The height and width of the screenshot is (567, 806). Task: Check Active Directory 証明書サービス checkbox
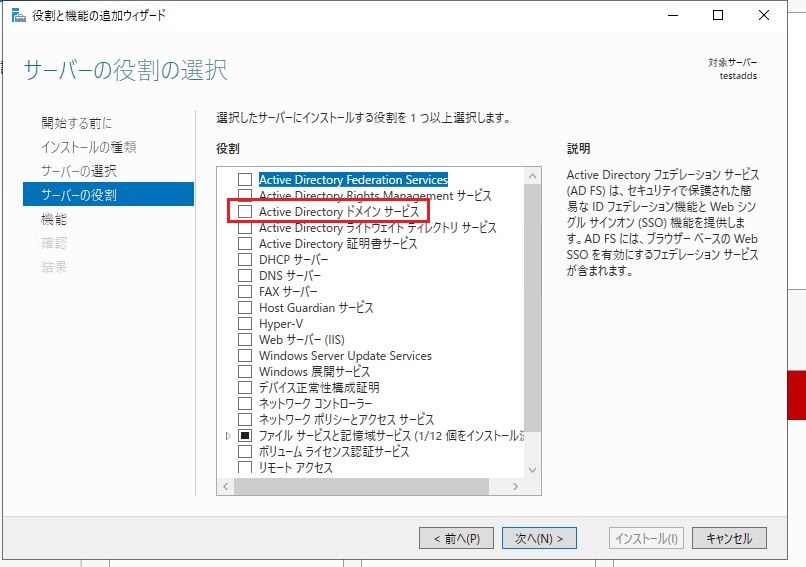click(x=245, y=244)
